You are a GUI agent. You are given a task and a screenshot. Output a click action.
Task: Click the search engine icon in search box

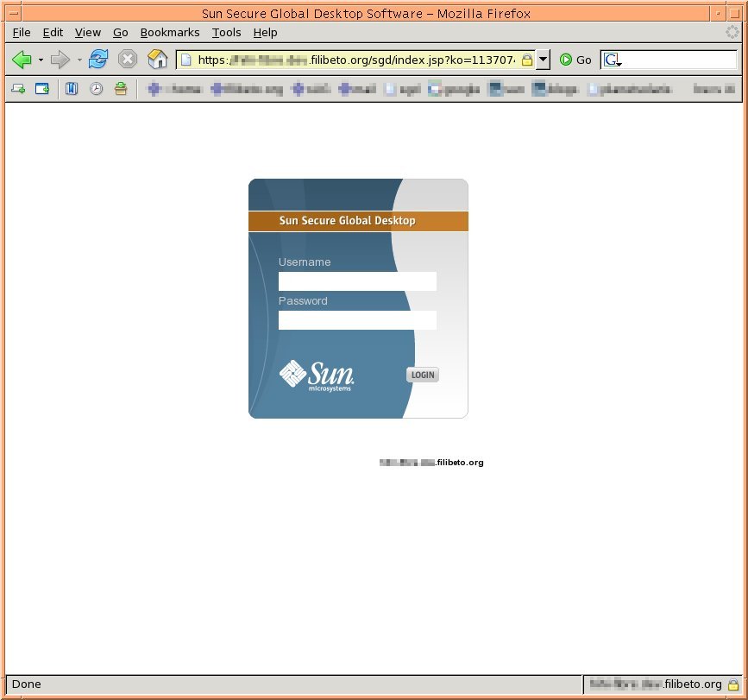[x=612, y=60]
